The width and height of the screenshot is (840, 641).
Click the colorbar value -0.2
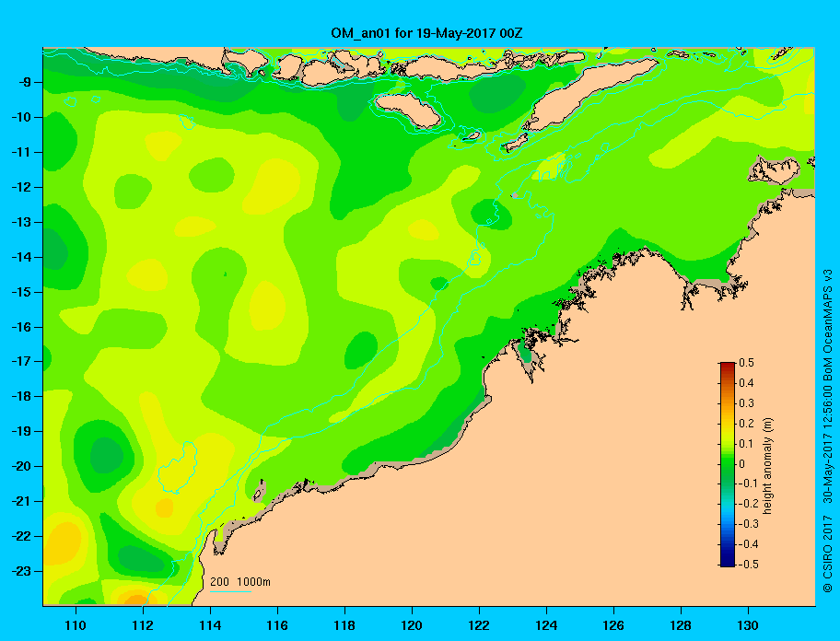pyautogui.click(x=749, y=504)
